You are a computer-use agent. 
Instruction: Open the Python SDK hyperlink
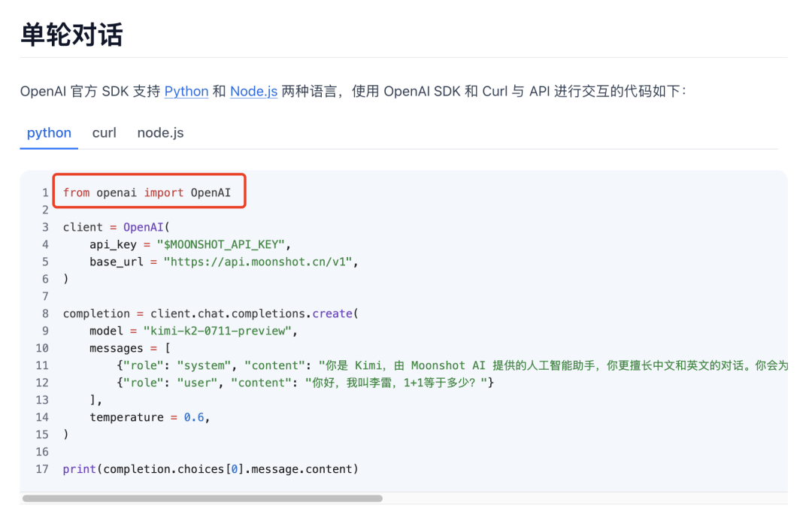(x=186, y=91)
